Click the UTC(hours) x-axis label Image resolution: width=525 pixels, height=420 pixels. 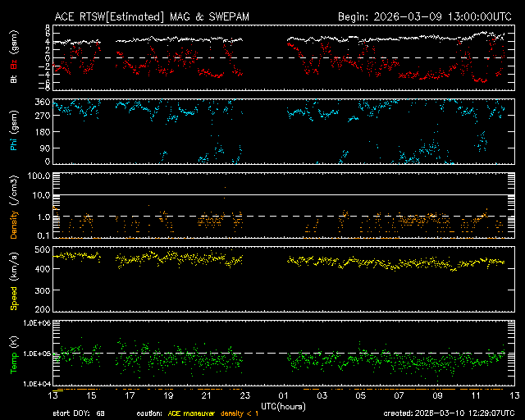(283, 407)
